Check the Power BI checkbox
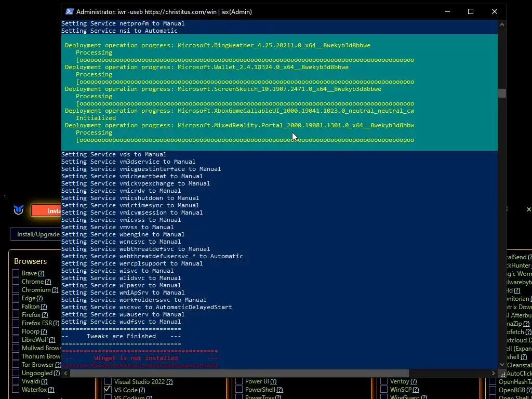This screenshot has width=532, height=399. [239, 381]
